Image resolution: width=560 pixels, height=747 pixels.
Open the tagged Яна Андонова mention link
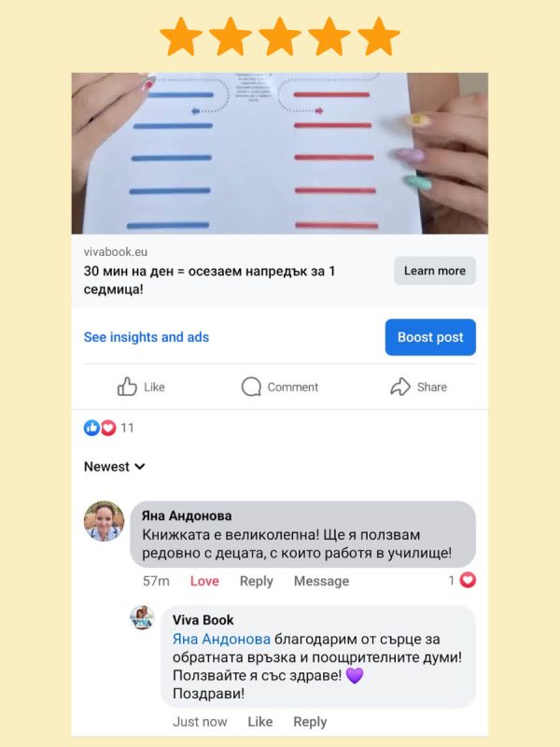click(221, 639)
